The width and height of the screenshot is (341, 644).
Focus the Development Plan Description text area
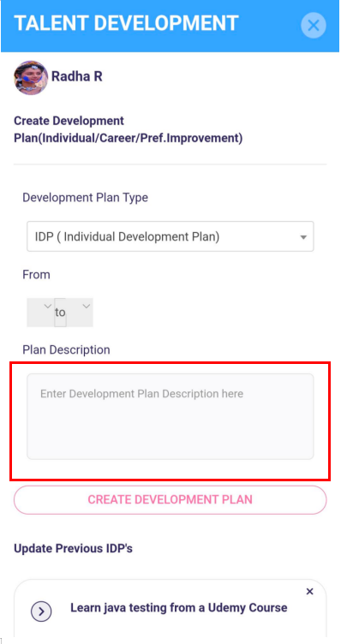[170, 416]
